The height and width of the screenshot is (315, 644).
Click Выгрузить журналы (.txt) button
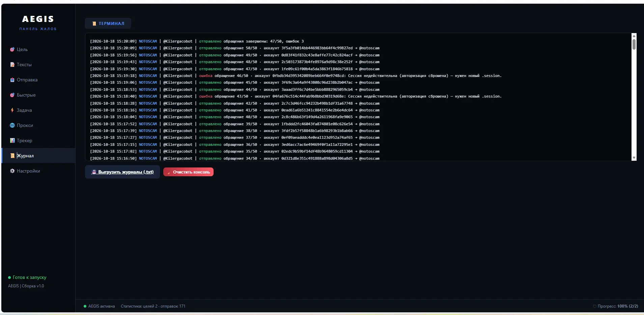coord(122,172)
